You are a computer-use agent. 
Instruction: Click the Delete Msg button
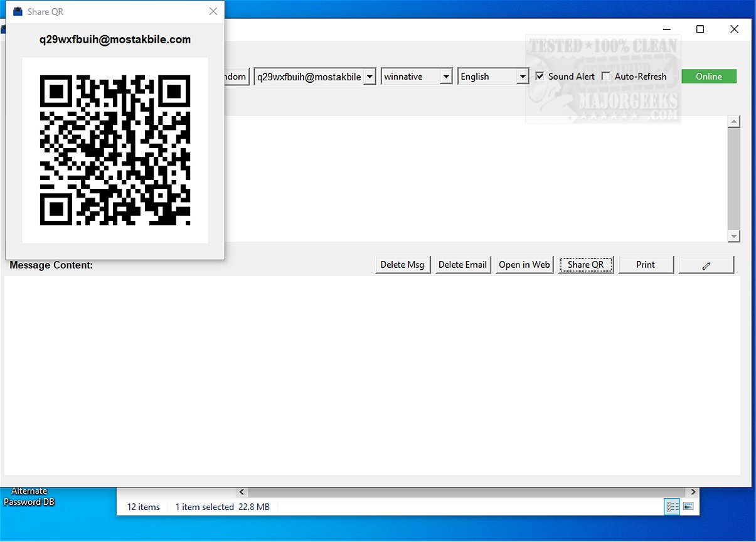[x=402, y=265]
